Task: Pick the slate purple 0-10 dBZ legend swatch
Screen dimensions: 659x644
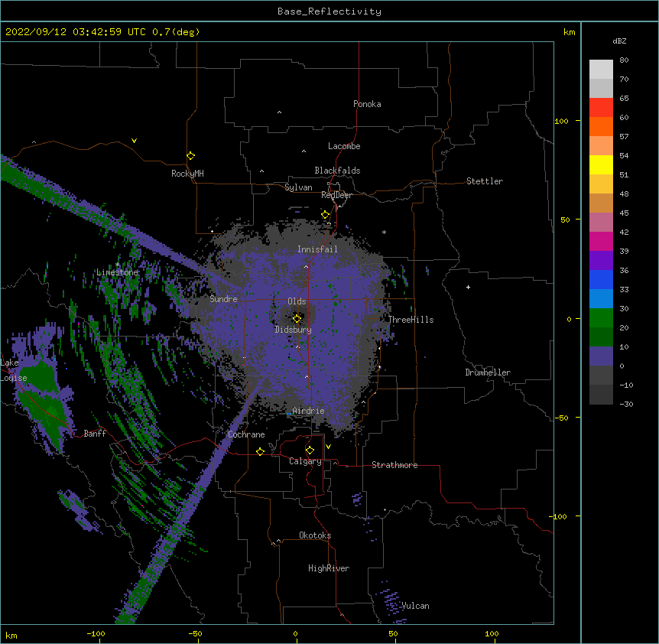Action: coord(601,356)
